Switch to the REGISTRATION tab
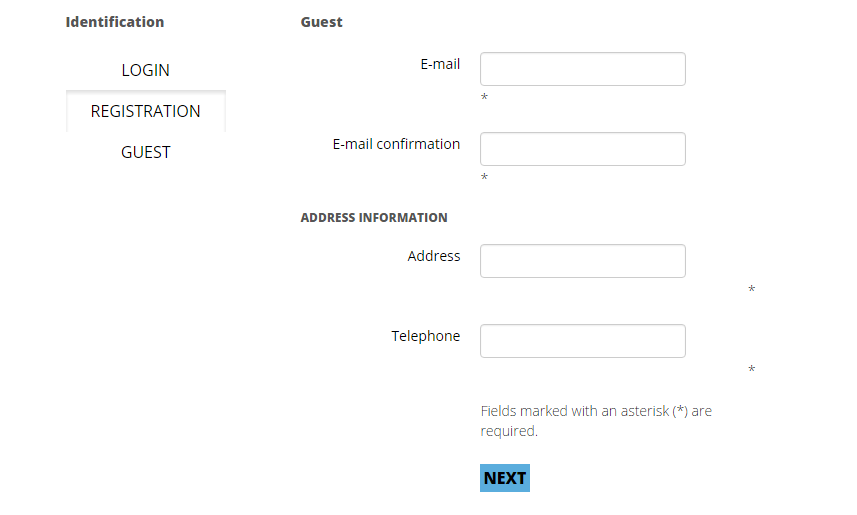Image resolution: width=857 pixels, height=515 pixels. click(x=146, y=111)
